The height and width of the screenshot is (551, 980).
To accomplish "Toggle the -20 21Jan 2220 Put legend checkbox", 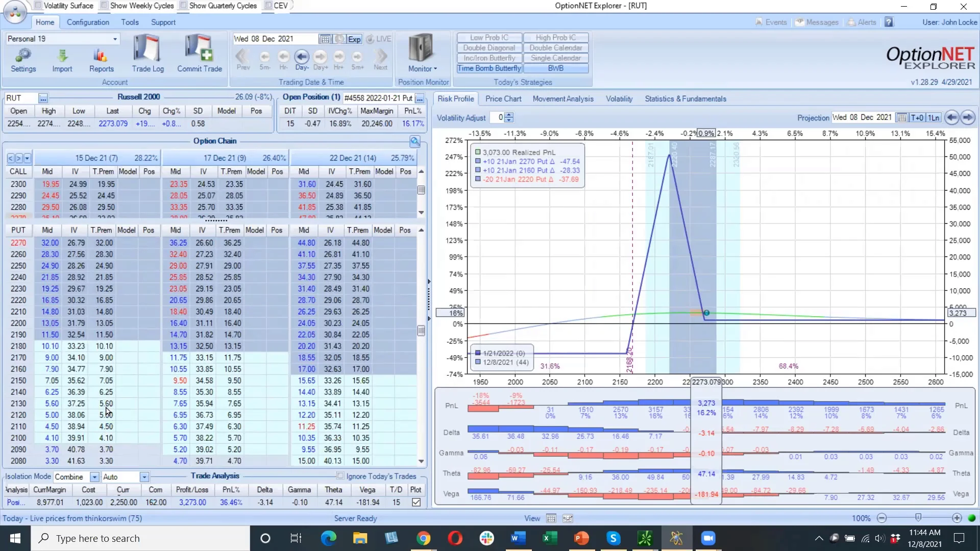I will [478, 179].
